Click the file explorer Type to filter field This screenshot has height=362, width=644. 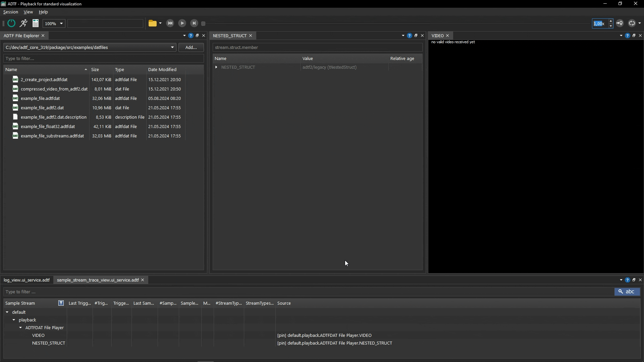[104, 58]
